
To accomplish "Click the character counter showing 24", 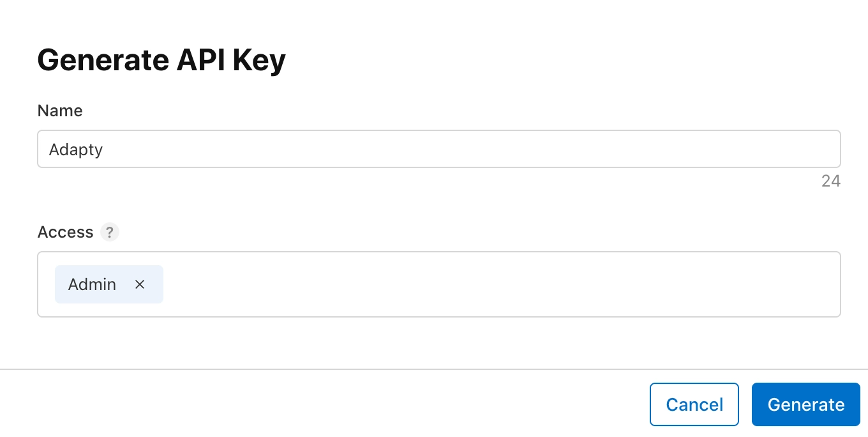I will (831, 181).
